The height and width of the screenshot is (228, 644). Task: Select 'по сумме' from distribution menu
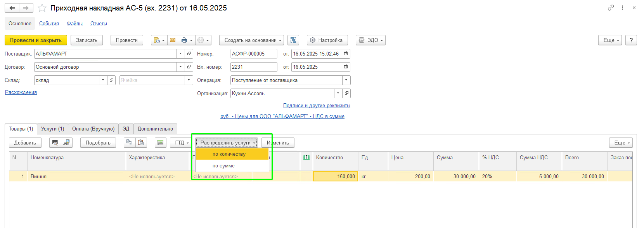tap(223, 166)
